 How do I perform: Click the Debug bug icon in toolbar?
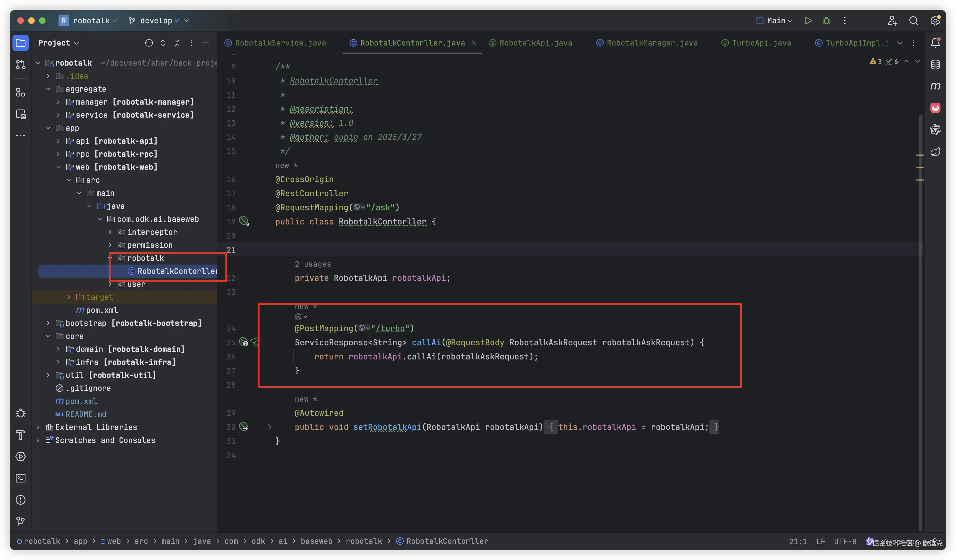point(826,21)
